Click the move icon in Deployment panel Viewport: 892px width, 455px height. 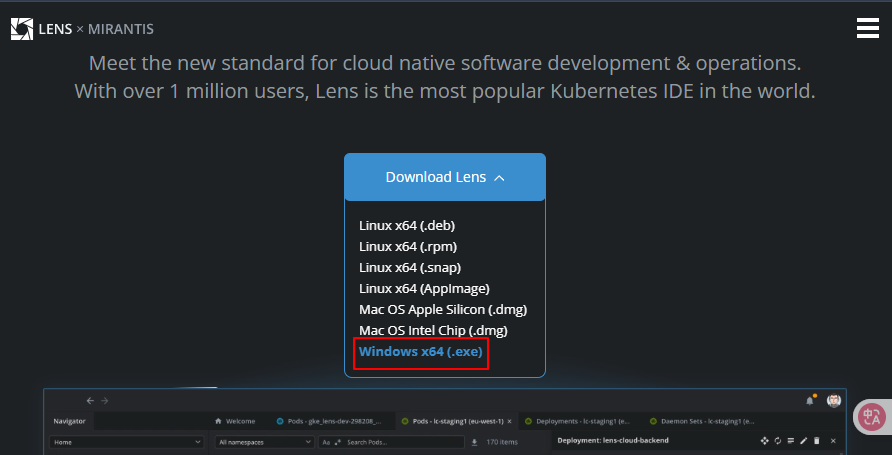click(765, 441)
